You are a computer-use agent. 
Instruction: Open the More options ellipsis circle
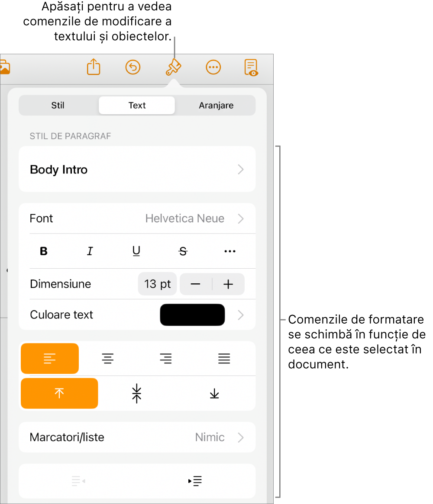tap(213, 67)
